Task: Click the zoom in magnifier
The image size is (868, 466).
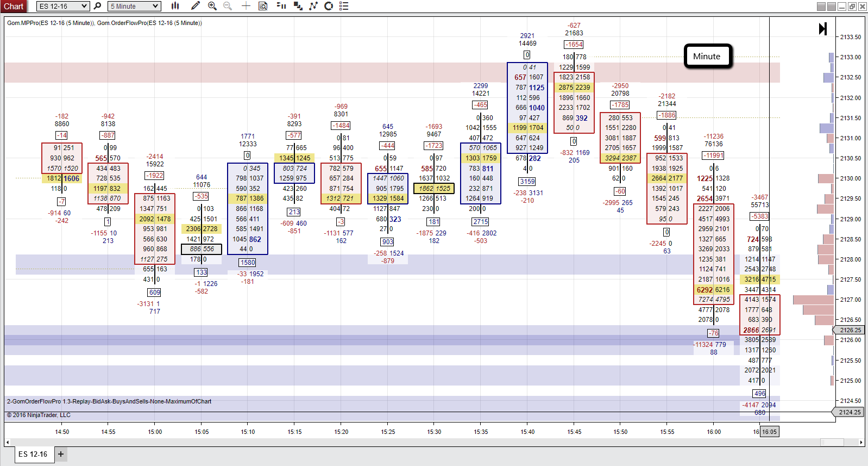Action: coord(212,6)
